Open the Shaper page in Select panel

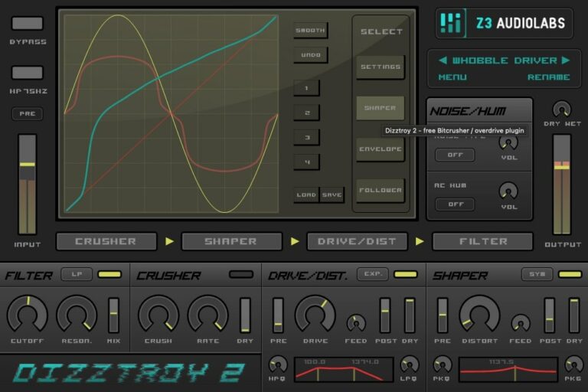(381, 108)
